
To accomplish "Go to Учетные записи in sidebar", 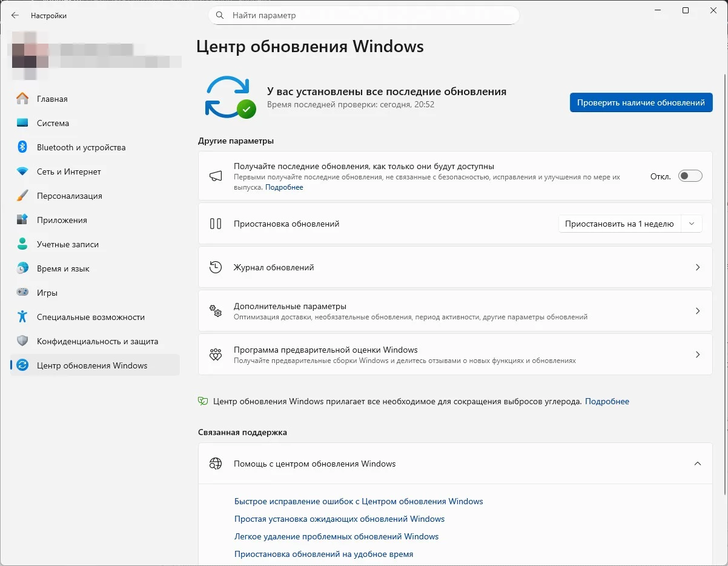I will tap(67, 244).
